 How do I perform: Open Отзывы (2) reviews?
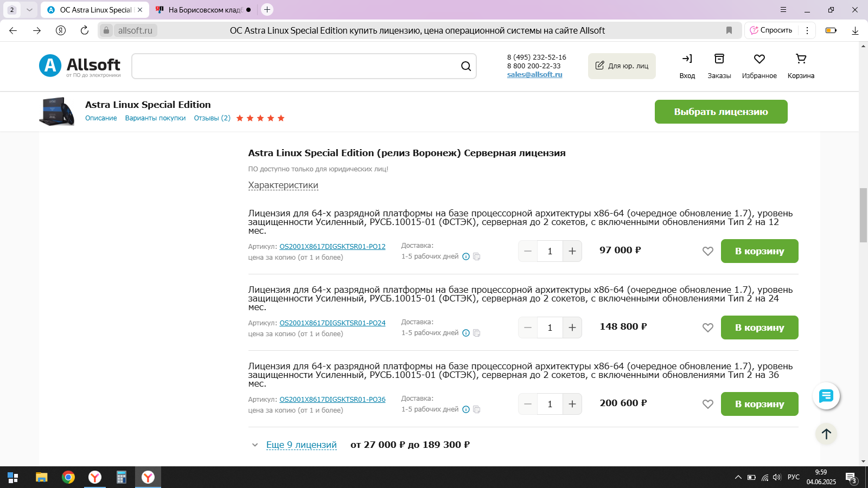click(x=212, y=118)
